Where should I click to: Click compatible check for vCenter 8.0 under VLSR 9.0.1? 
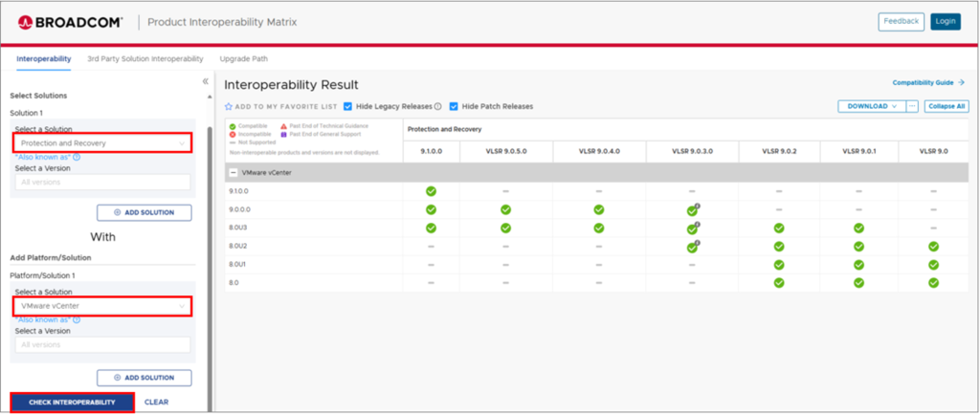(x=858, y=283)
